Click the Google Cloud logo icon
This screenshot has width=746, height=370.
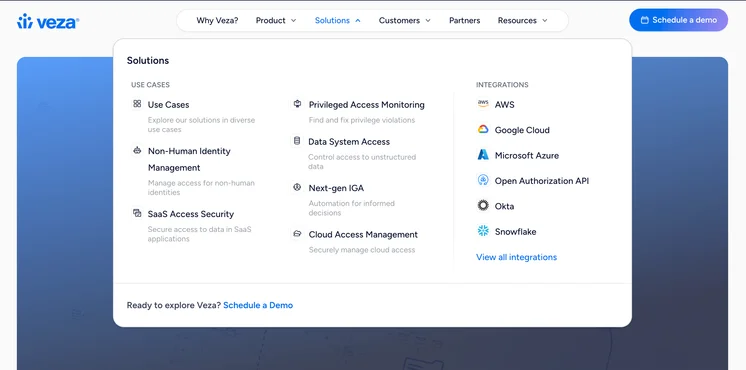click(483, 129)
